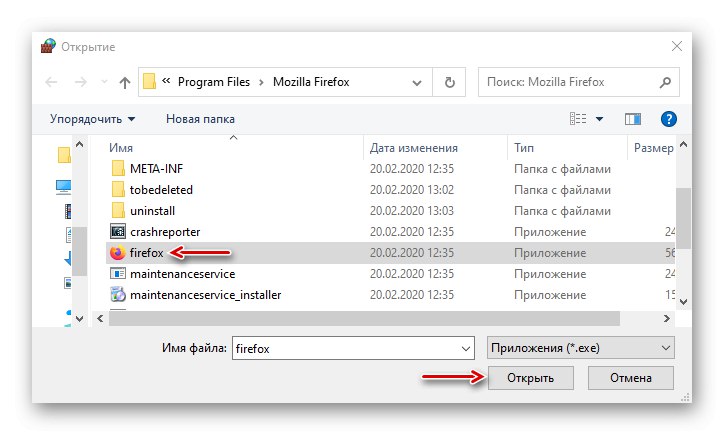Click the file list scroll up arrow
This screenshot has width=724, height=435.
pos(684,145)
